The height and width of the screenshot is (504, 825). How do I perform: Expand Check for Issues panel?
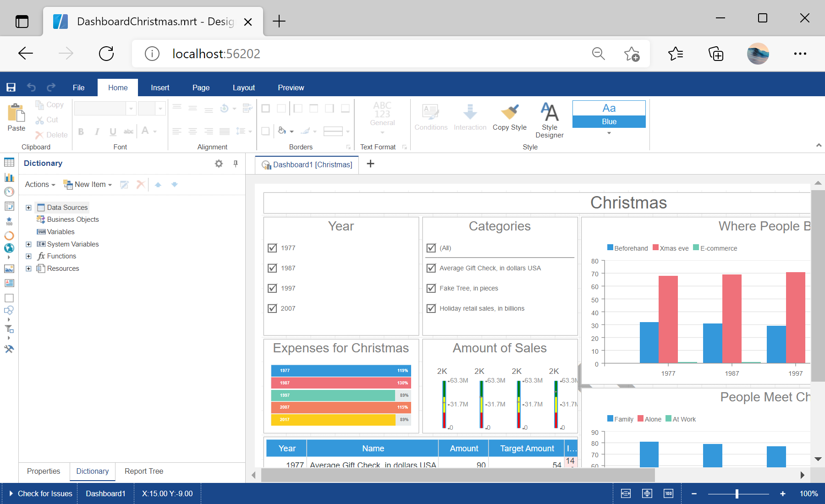[41, 493]
